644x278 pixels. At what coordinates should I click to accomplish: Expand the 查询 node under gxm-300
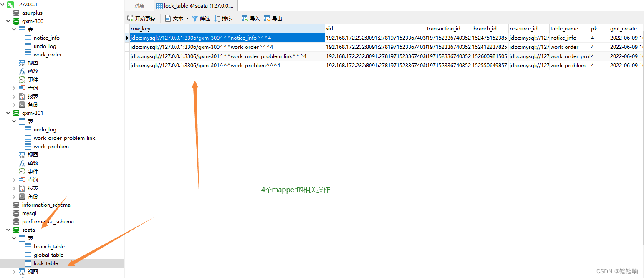[14, 88]
